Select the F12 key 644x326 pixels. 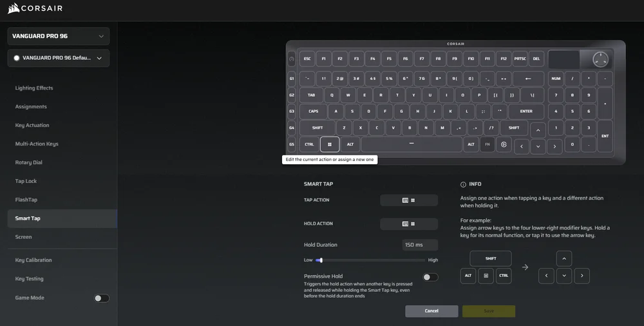point(504,59)
